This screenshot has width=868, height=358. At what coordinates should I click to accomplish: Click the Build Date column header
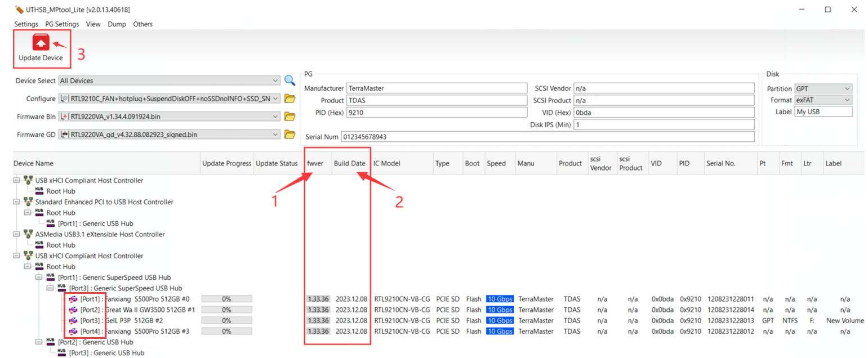coord(350,163)
